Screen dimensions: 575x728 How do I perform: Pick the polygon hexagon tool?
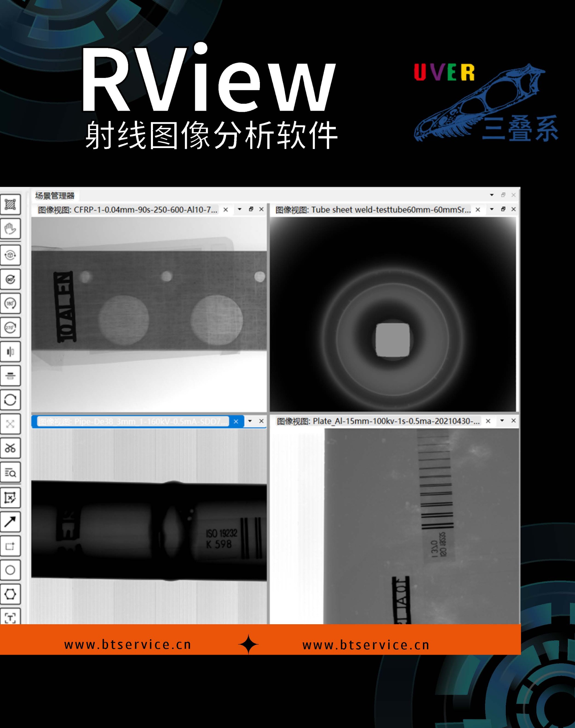(x=10, y=594)
